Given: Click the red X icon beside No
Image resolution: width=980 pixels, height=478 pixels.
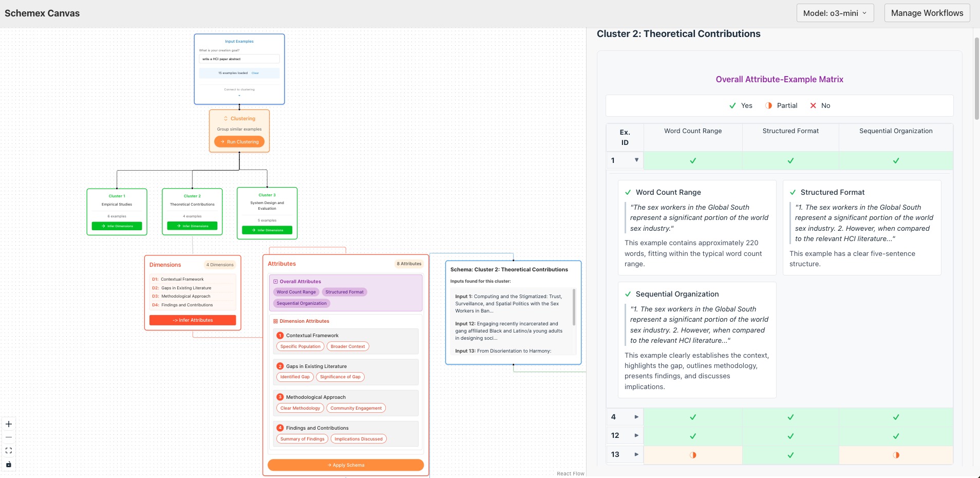Looking at the screenshot, I should (813, 105).
